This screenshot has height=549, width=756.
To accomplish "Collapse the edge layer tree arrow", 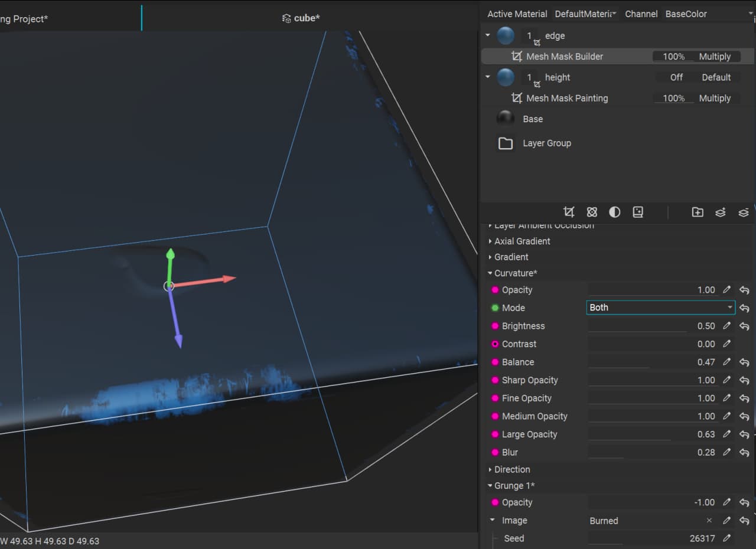I will click(488, 35).
